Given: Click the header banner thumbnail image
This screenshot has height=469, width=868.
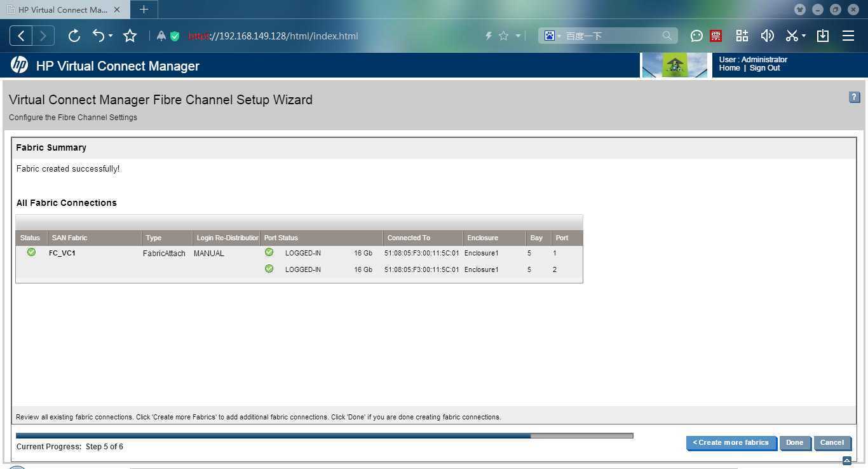Looking at the screenshot, I should point(675,65).
